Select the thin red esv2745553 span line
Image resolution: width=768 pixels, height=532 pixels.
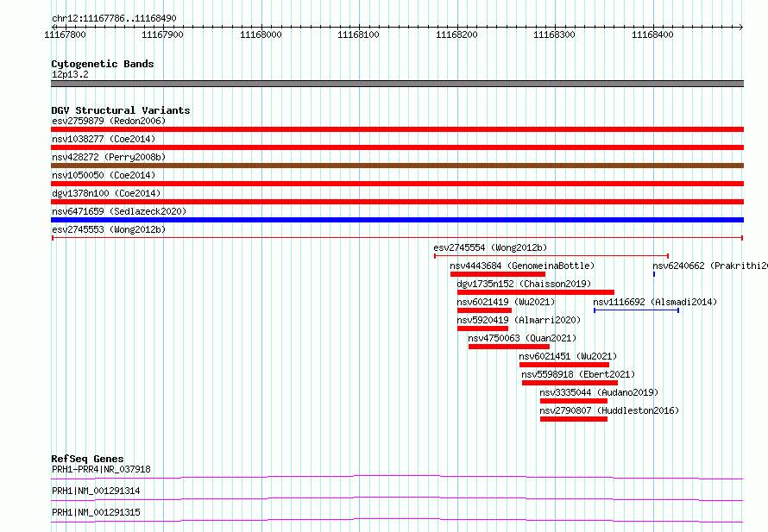(x=397, y=238)
